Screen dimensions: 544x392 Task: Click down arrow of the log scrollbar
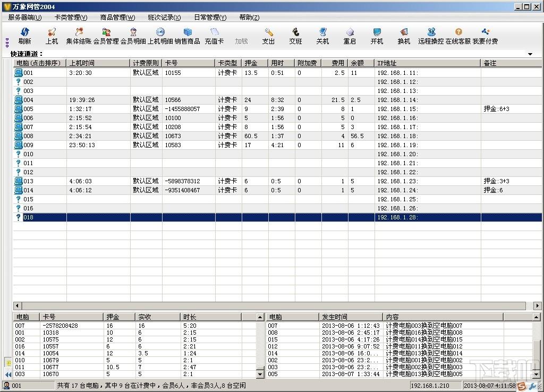[x=536, y=374]
